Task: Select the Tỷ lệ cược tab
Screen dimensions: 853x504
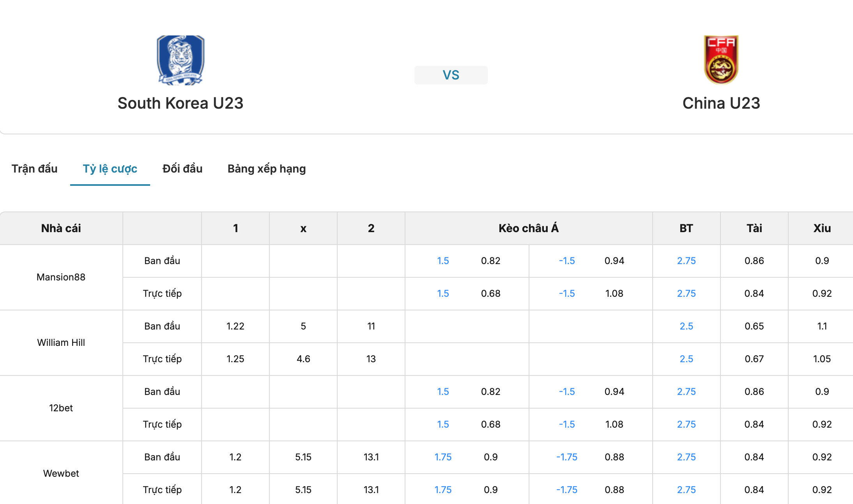Action: (x=110, y=169)
